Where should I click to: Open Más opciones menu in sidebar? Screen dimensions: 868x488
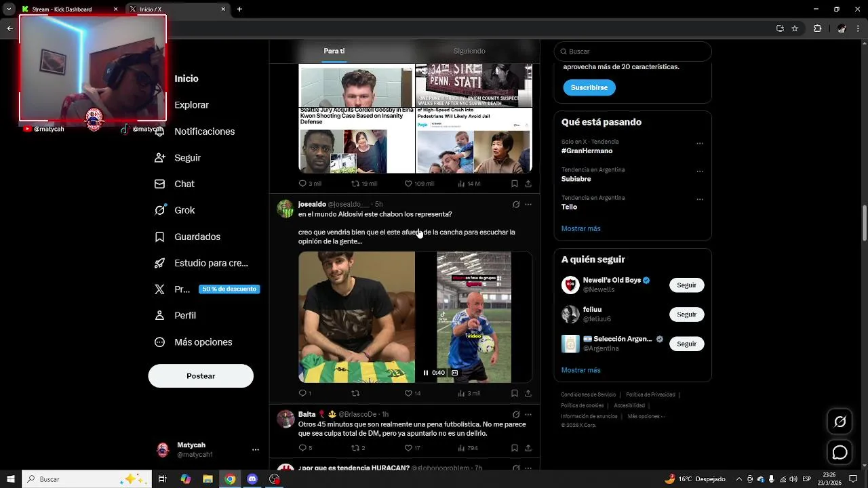tap(193, 342)
